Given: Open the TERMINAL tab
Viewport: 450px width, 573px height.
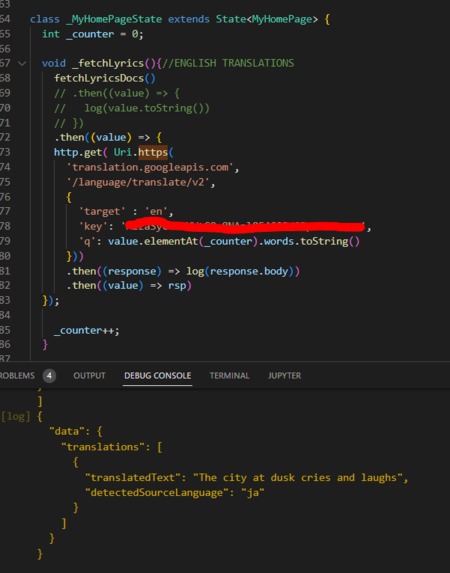Looking at the screenshot, I should click(x=229, y=375).
